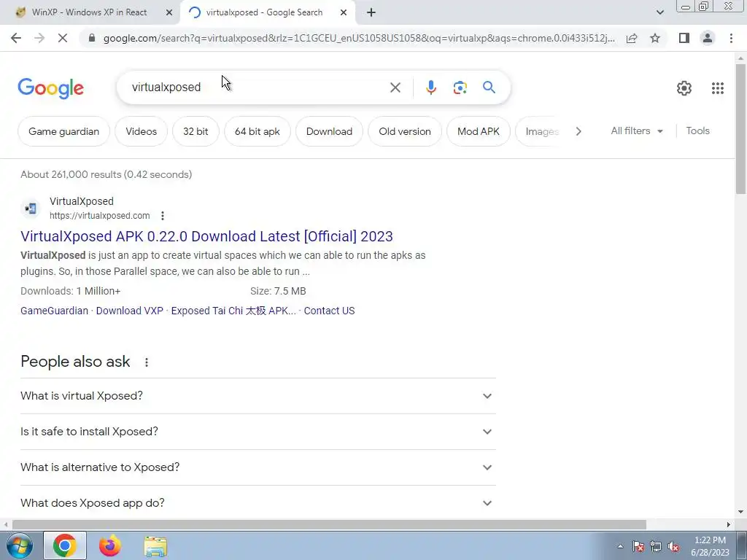747x560 pixels.
Task: Click the muted volume tray icon
Action: [673, 547]
